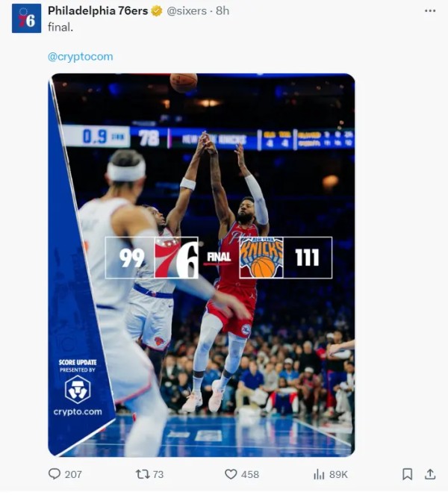
Task: Follow the @cryptocom mention link
Action: coord(80,57)
